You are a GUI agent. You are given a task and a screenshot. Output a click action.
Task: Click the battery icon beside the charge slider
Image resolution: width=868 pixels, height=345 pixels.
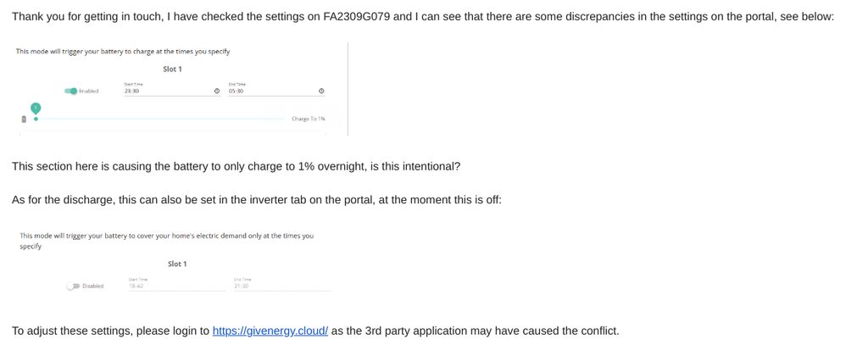tap(24, 119)
